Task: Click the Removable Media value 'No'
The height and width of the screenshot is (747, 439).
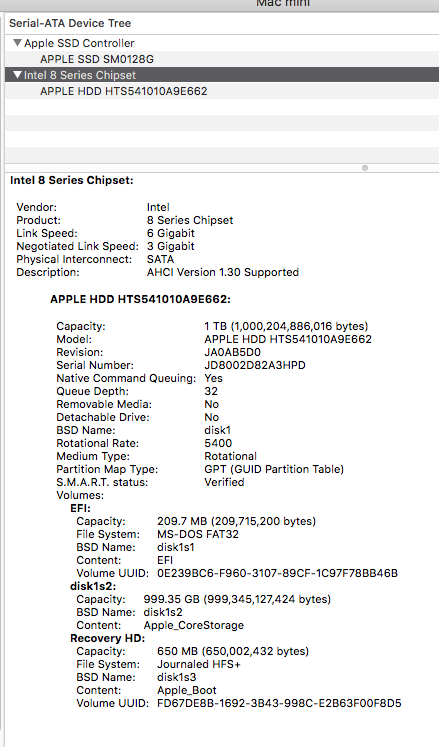Action: pyautogui.click(x=211, y=404)
